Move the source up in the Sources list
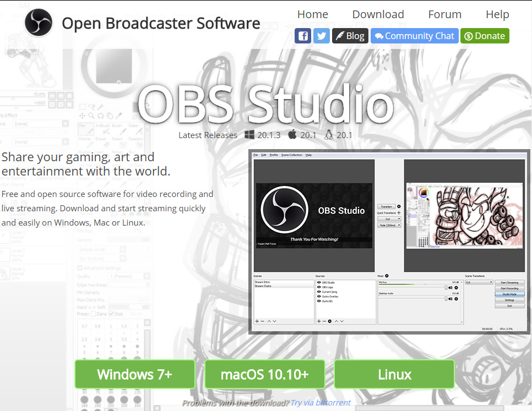Screen dimensions: 532x411 [336, 321]
